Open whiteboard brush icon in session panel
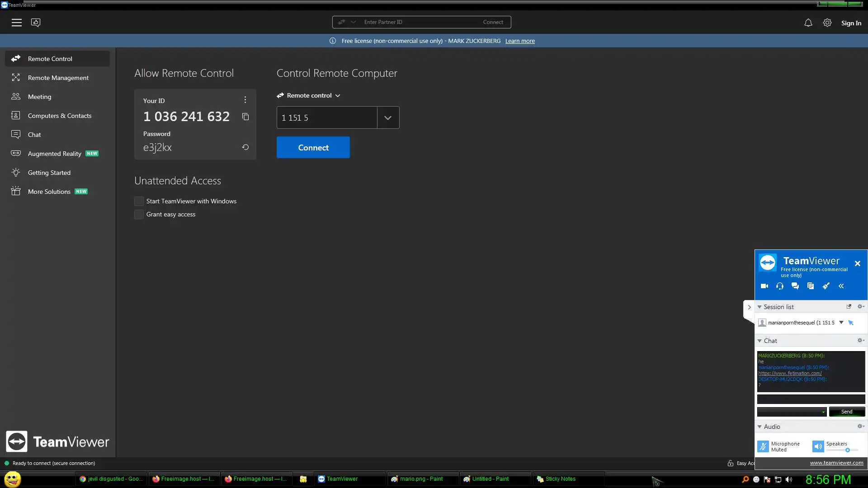This screenshot has height=488, width=868. 826,286
